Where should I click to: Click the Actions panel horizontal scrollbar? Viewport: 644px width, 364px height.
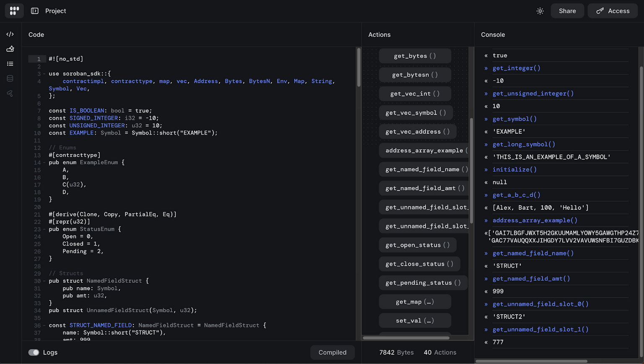tap(406, 338)
